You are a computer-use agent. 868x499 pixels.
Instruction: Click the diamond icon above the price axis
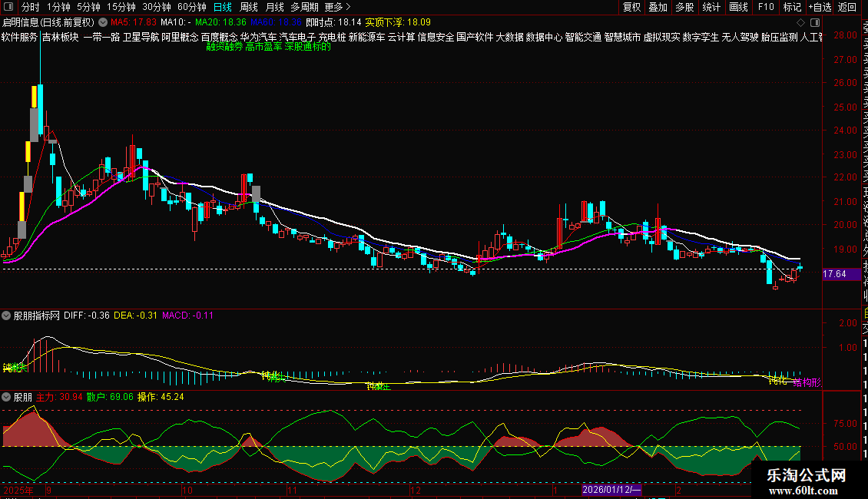(800, 23)
